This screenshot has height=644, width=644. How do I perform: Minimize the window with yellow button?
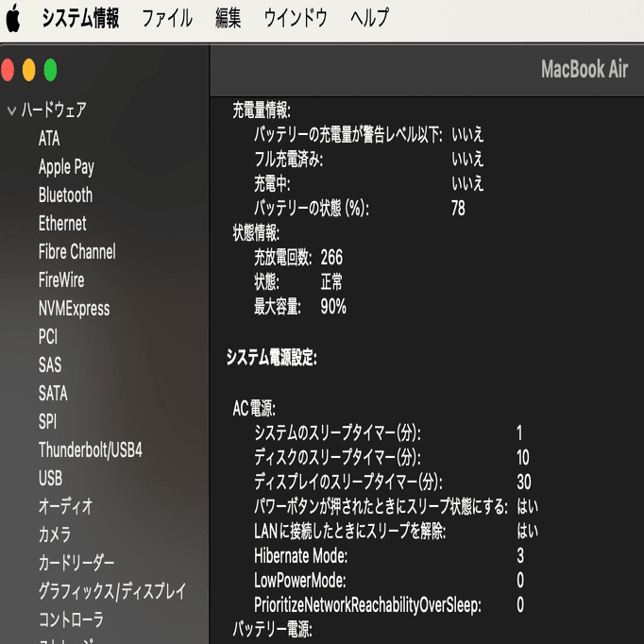tap(28, 70)
